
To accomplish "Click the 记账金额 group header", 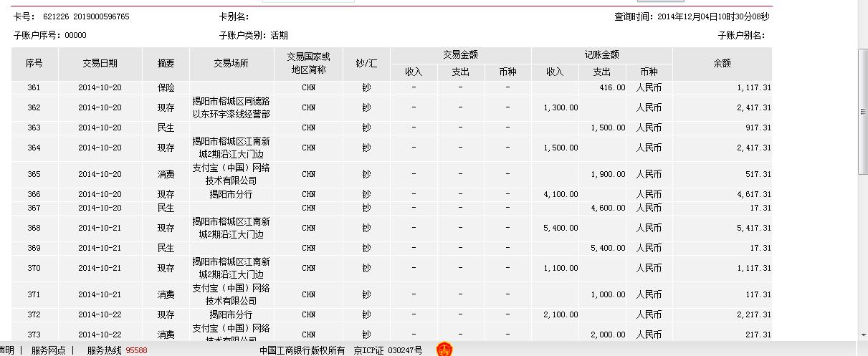I will tap(602, 54).
